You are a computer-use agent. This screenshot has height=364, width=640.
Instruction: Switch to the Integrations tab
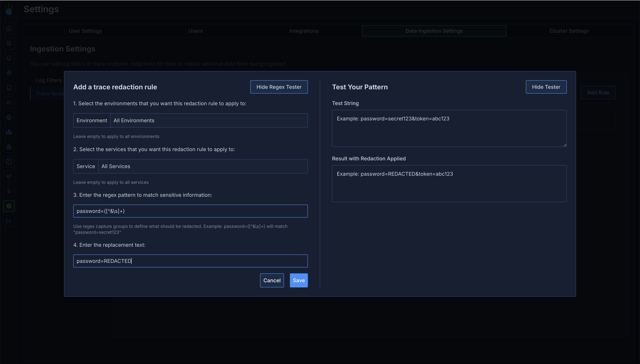tap(304, 31)
